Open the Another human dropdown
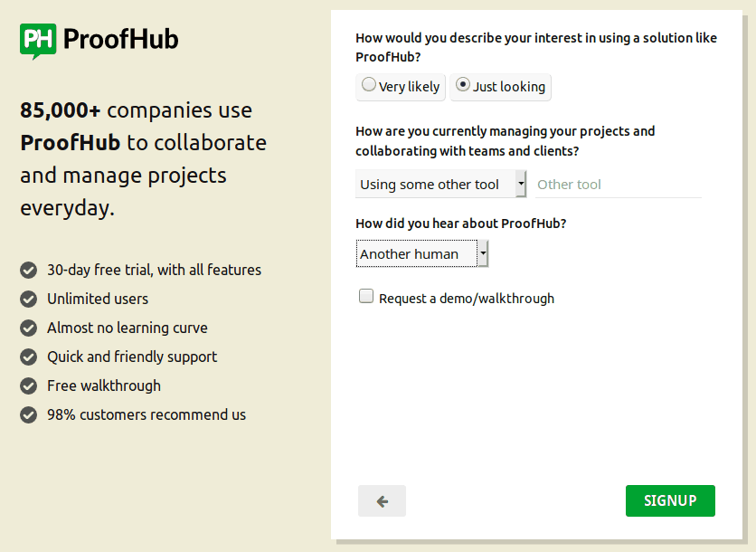756x552 pixels. (x=422, y=253)
